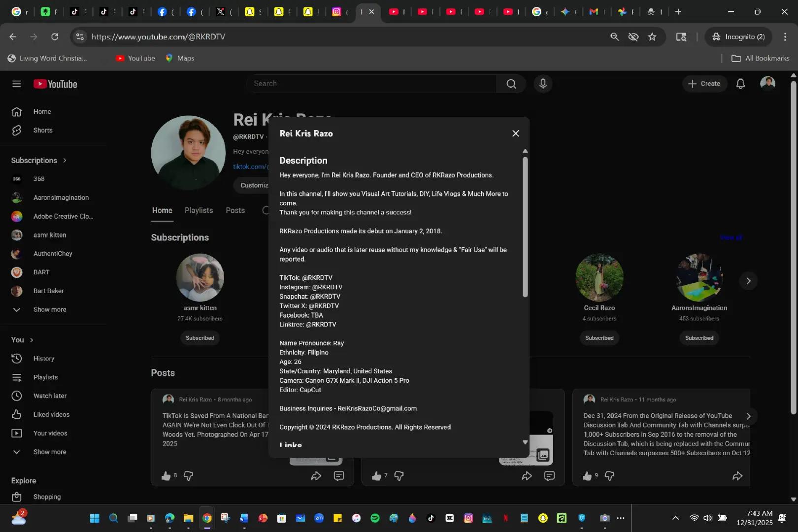The height and width of the screenshot is (532, 798).
Task: Share the 8 months ago post
Action: (316, 476)
